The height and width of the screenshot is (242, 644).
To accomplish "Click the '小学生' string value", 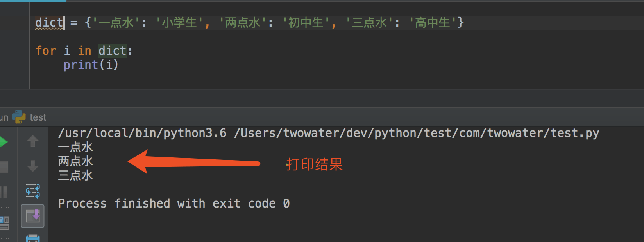I will [x=179, y=23].
